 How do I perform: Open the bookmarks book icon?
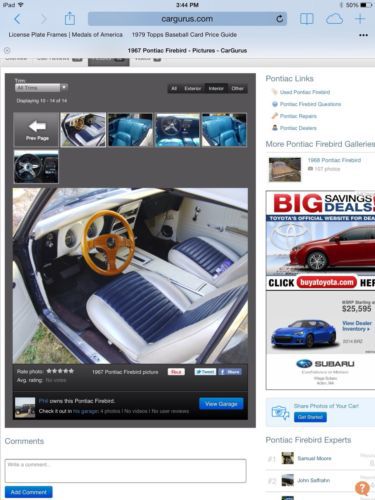[x=306, y=19]
